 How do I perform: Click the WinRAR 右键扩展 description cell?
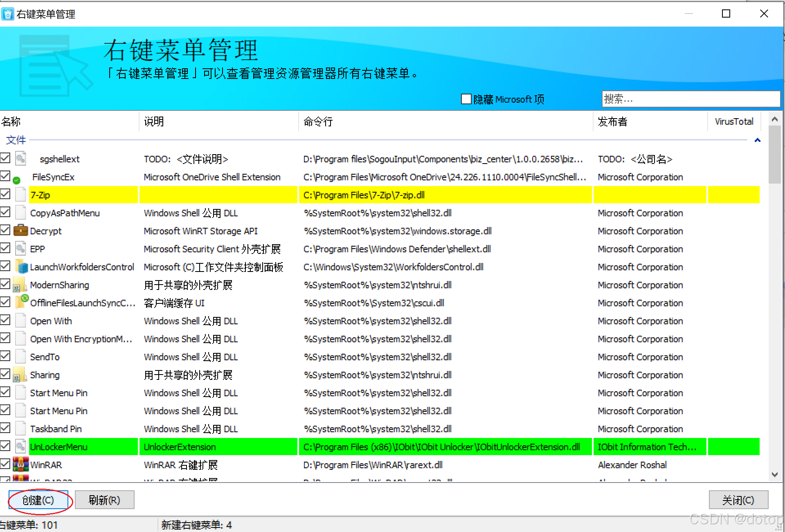pos(180,465)
